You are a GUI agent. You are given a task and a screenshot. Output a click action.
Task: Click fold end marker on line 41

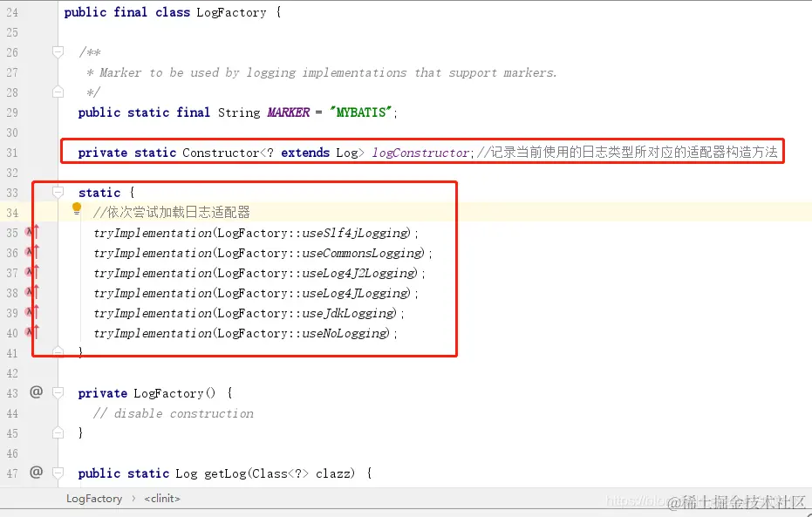(x=58, y=352)
